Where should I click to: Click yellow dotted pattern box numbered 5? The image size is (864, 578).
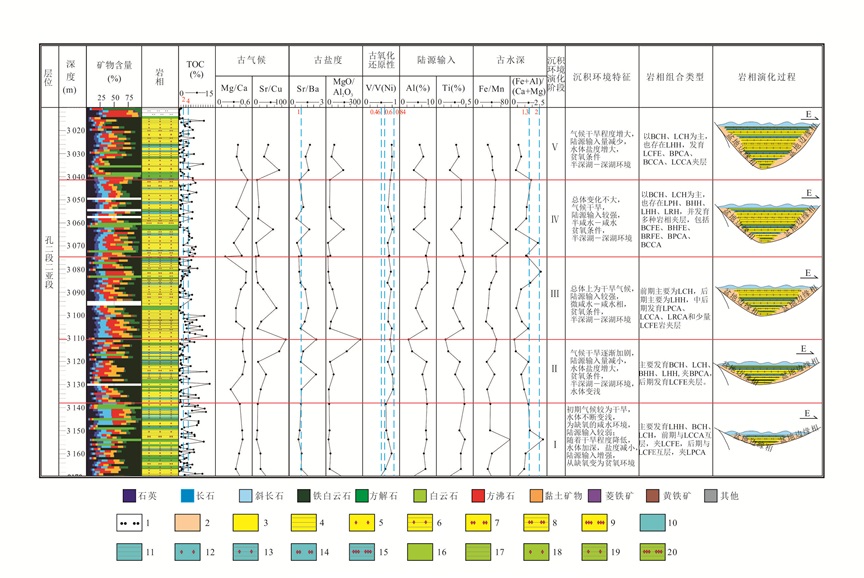(362, 522)
